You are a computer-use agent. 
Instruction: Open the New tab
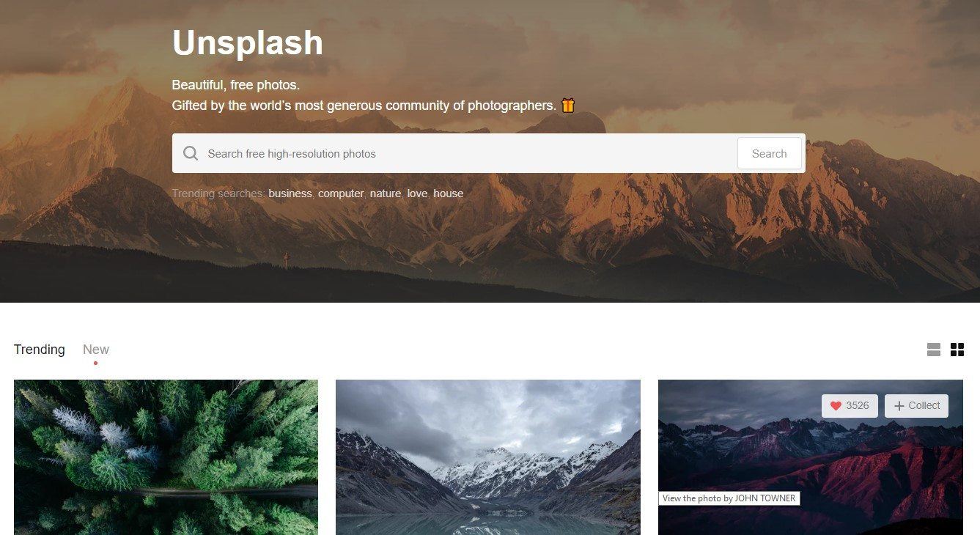[96, 350]
